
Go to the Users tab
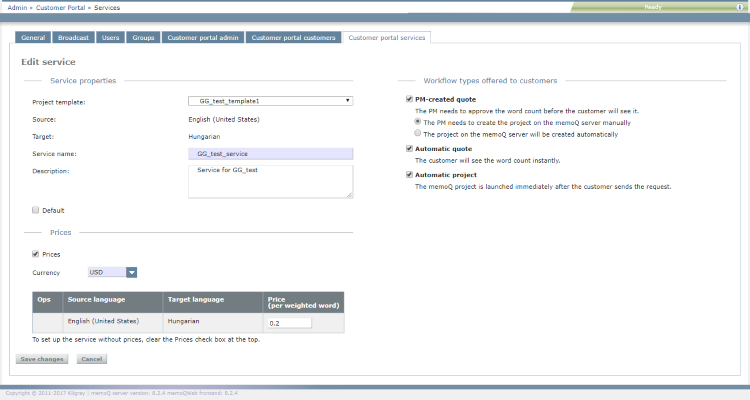(x=111, y=38)
